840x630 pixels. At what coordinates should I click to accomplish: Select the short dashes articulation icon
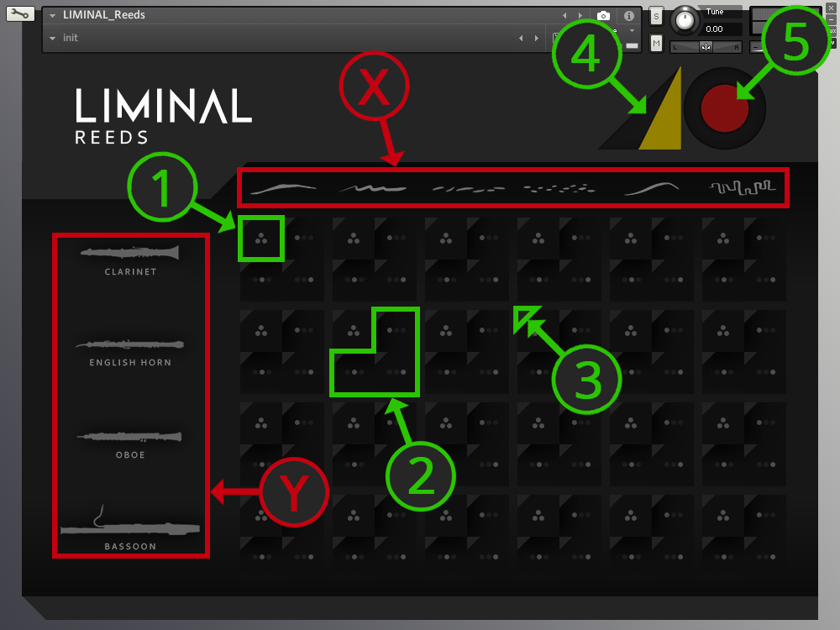click(468, 188)
